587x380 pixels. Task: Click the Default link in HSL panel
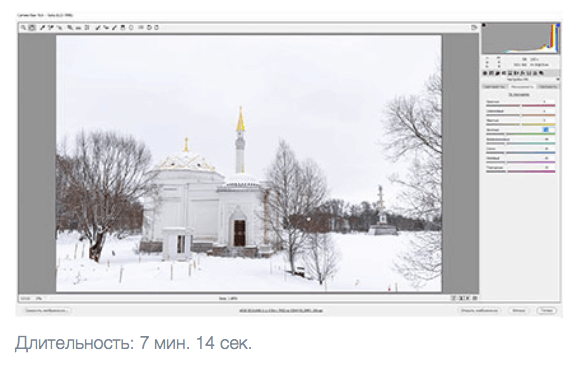pyautogui.click(x=519, y=94)
